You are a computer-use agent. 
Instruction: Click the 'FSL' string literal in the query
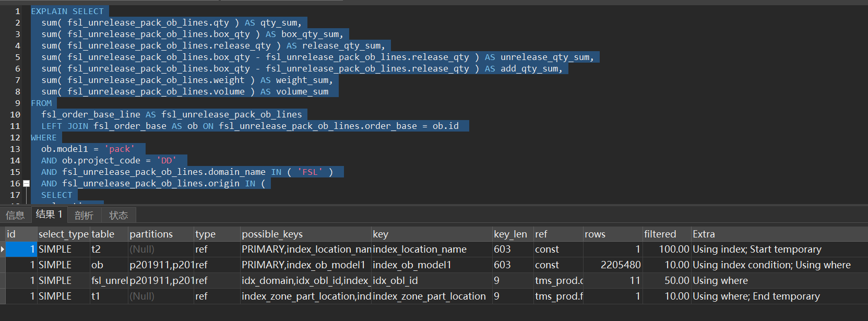(310, 172)
